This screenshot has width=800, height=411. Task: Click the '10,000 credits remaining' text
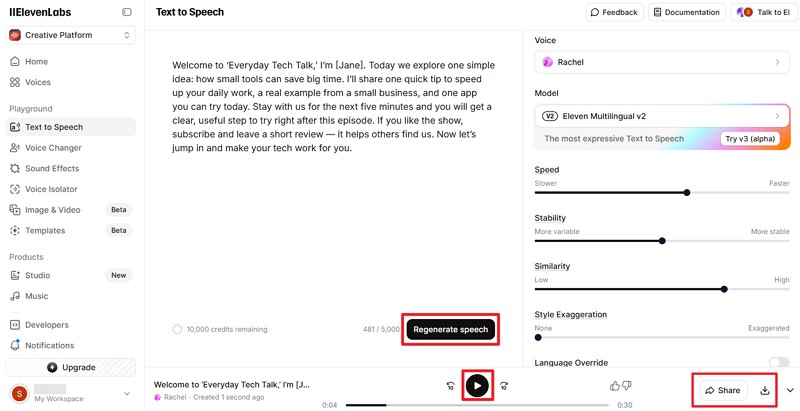[227, 329]
